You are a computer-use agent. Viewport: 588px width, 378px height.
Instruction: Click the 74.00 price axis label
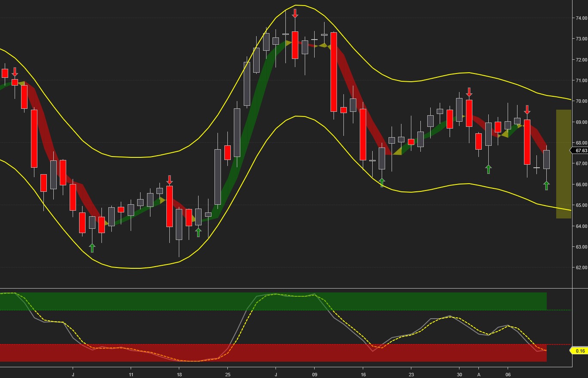point(582,18)
